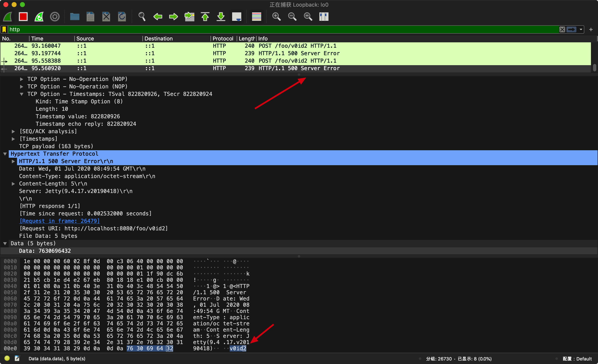Click the find packet magnifier icon

(142, 17)
